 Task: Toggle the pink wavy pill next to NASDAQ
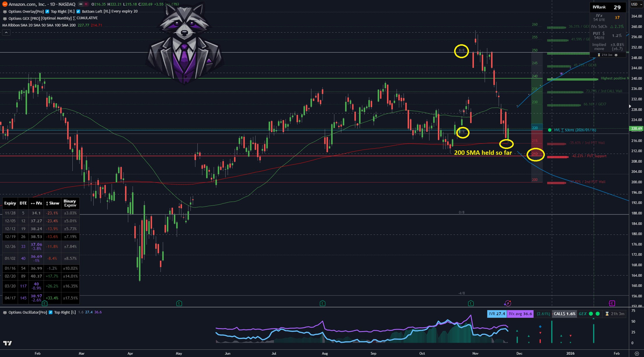[x=86, y=4]
